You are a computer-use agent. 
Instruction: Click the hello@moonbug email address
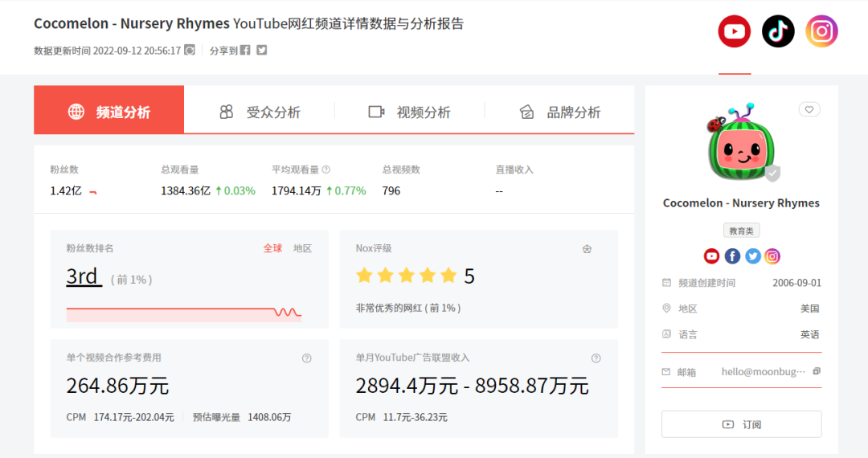(763, 372)
